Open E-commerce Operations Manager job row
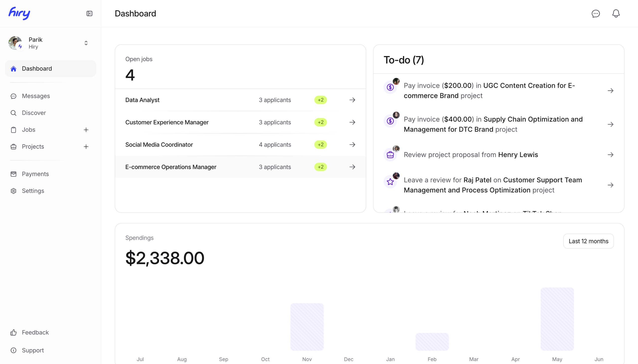This screenshot has width=638, height=364. tap(171, 167)
